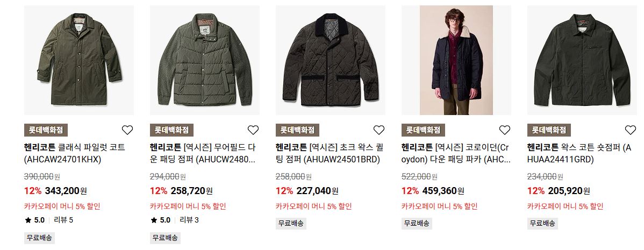Viewport: 644px width, 250px height.
Task: Click the 롯데백화점 badge on the short jumper
Action: (x=549, y=130)
